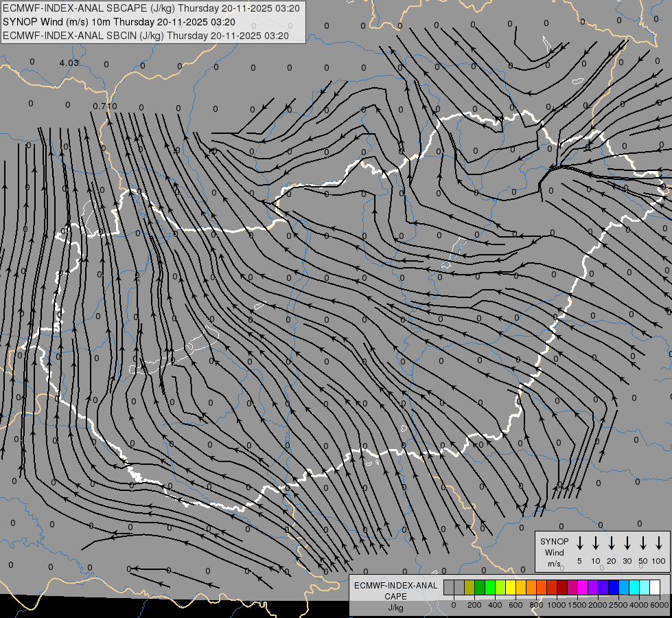Viewport: 672px width, 618px height.
Task: Click the SYNOP label in wind legend
Action: (x=554, y=541)
